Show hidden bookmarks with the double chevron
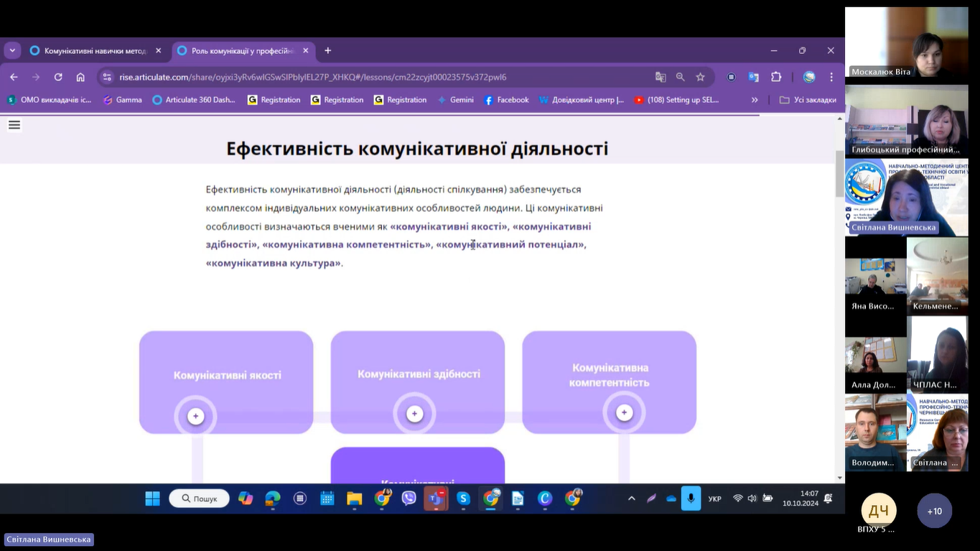980x551 pixels. tap(755, 100)
